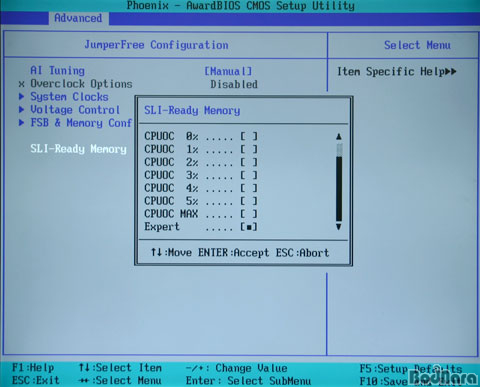Change the AI Tuning [Manual] value
The height and width of the screenshot is (387, 480).
pyautogui.click(x=228, y=71)
